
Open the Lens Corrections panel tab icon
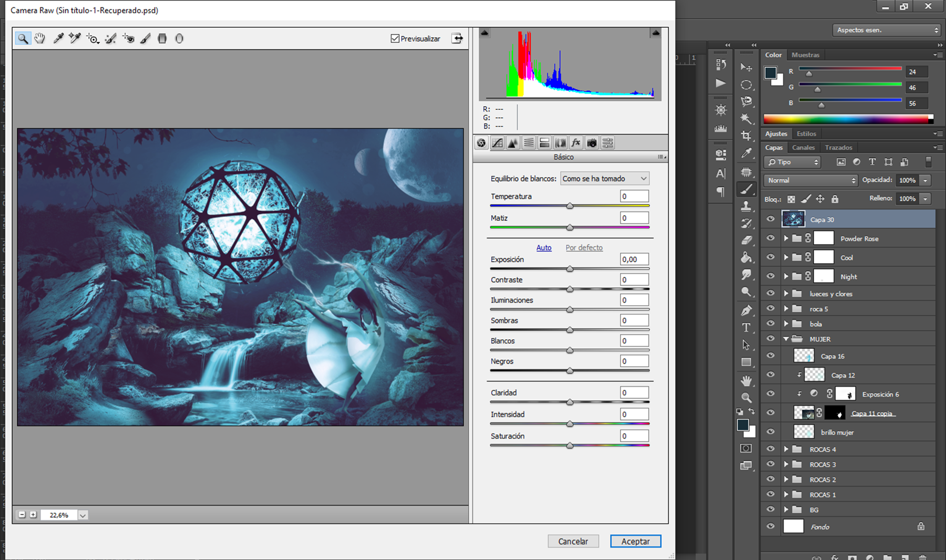pos(560,143)
